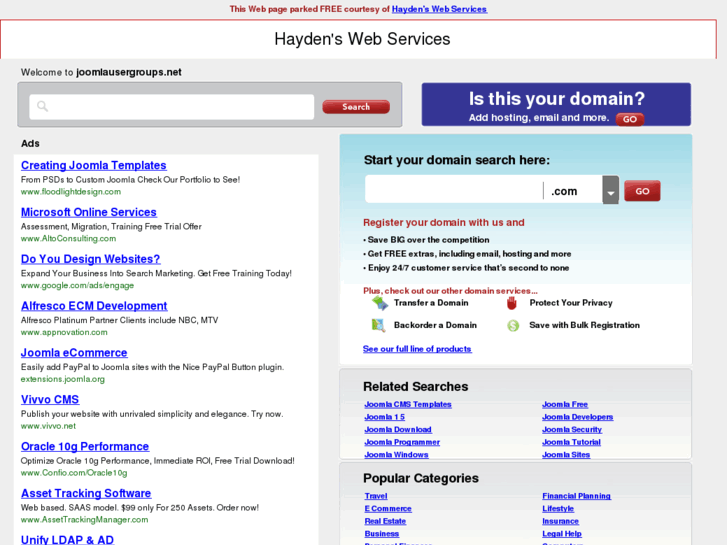Open Do You Design Websites? ad
Viewport: 727px width, 545px height.
pyautogui.click(x=90, y=259)
